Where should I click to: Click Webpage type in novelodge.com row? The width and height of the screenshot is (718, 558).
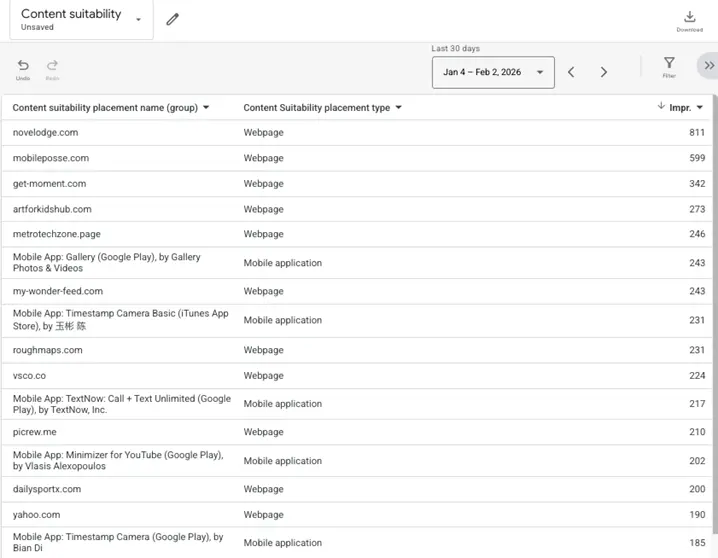point(263,133)
